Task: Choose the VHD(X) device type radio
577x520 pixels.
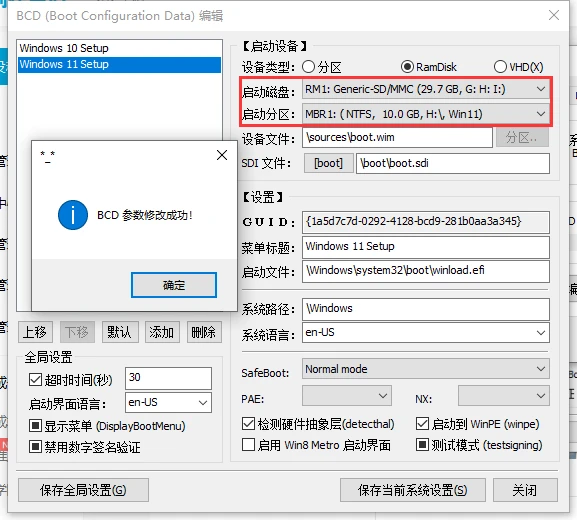Action: [x=500, y=67]
